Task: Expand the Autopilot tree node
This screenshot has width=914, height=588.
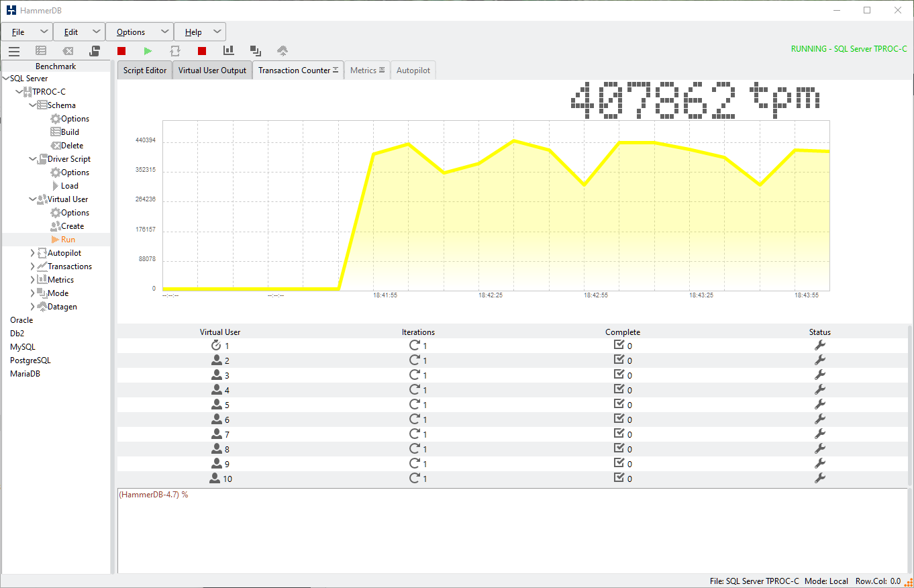Action: pos(33,253)
